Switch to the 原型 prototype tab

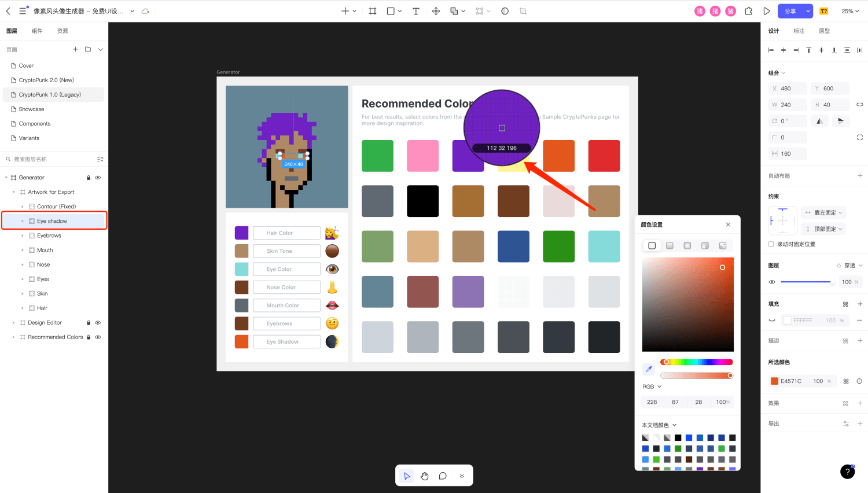[x=825, y=31]
